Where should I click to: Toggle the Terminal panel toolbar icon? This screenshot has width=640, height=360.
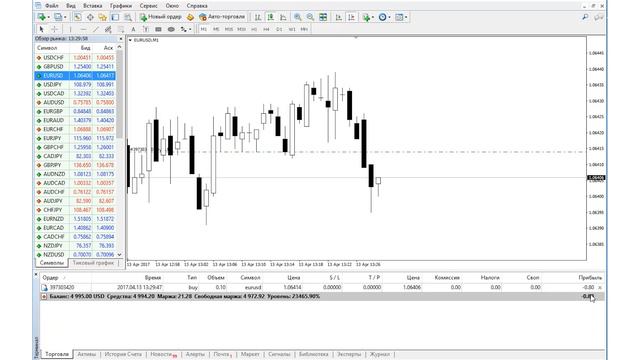(116, 17)
